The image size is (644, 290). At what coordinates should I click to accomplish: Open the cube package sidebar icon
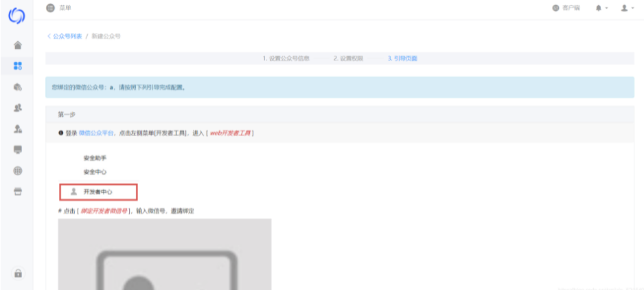tap(18, 87)
